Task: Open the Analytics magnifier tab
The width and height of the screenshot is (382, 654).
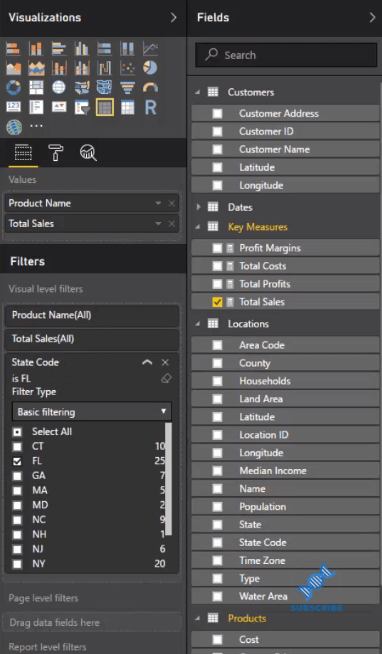Action: pos(88,153)
